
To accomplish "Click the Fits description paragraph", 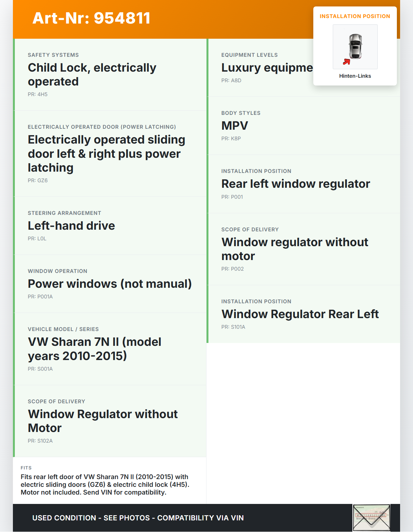I will click(105, 485).
